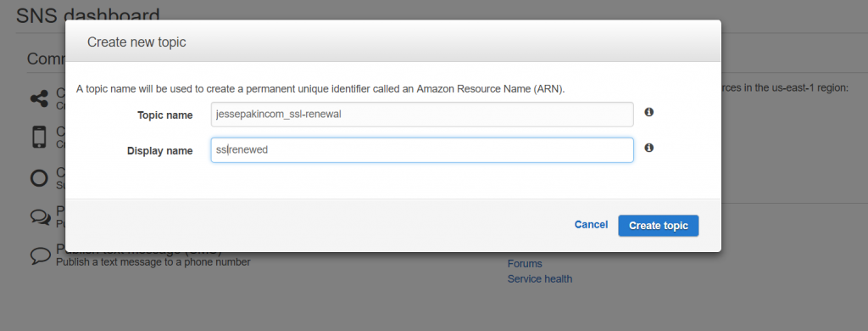Click the Create new topic dialog title
Screen dimensions: 868x331
(x=136, y=42)
